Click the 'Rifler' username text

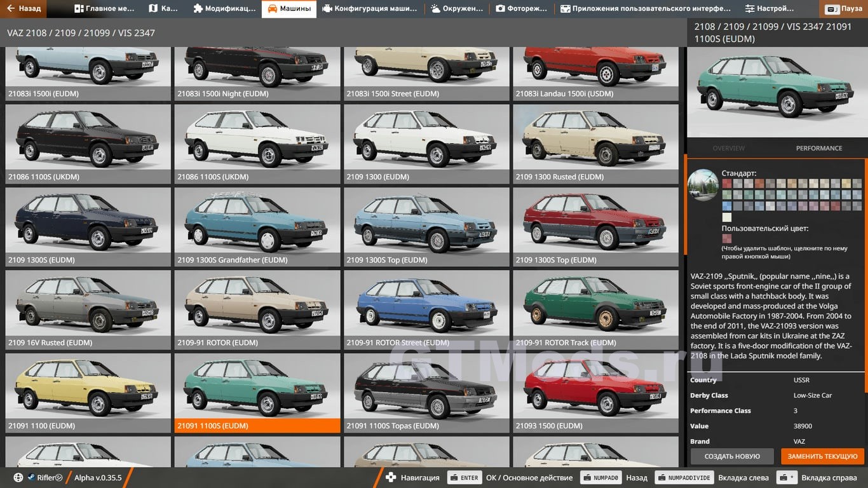pyautogui.click(x=46, y=478)
